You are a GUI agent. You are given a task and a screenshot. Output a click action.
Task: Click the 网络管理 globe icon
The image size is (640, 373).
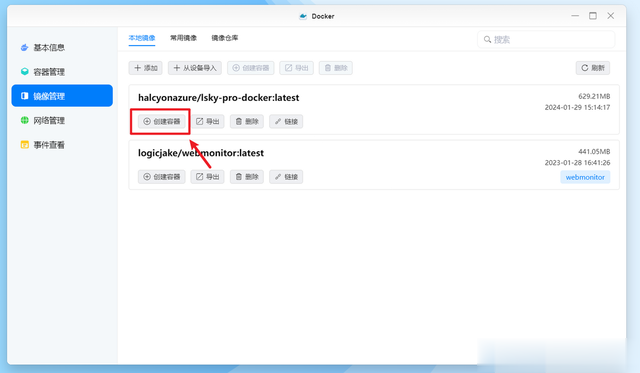24,120
